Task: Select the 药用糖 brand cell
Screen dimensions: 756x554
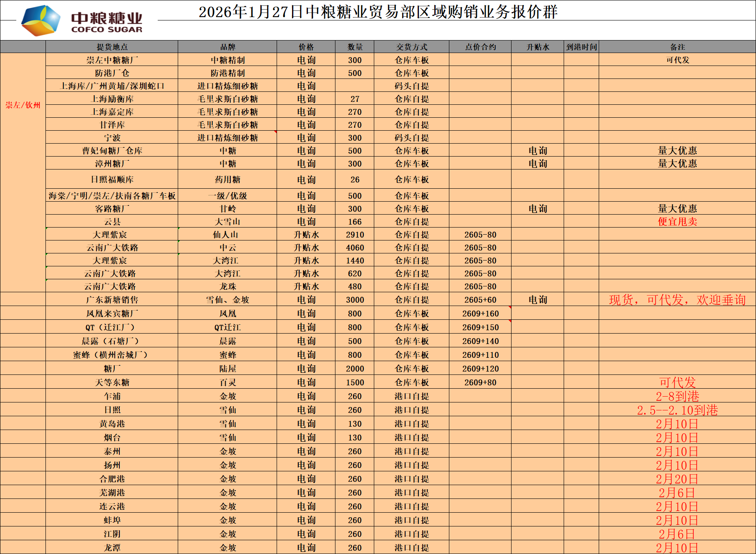Action: point(227,180)
